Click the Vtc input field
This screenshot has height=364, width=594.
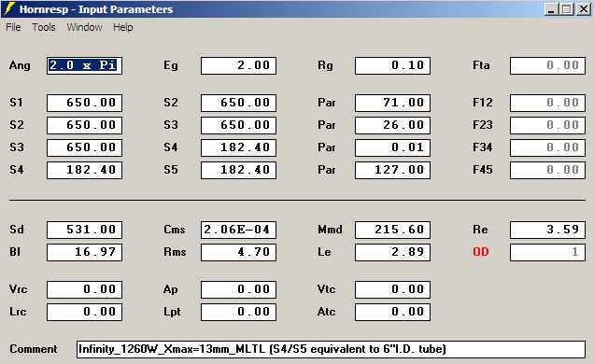click(x=393, y=289)
